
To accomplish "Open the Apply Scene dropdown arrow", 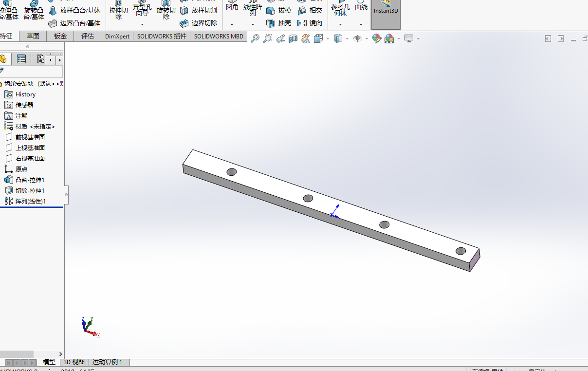I will tap(399, 38).
